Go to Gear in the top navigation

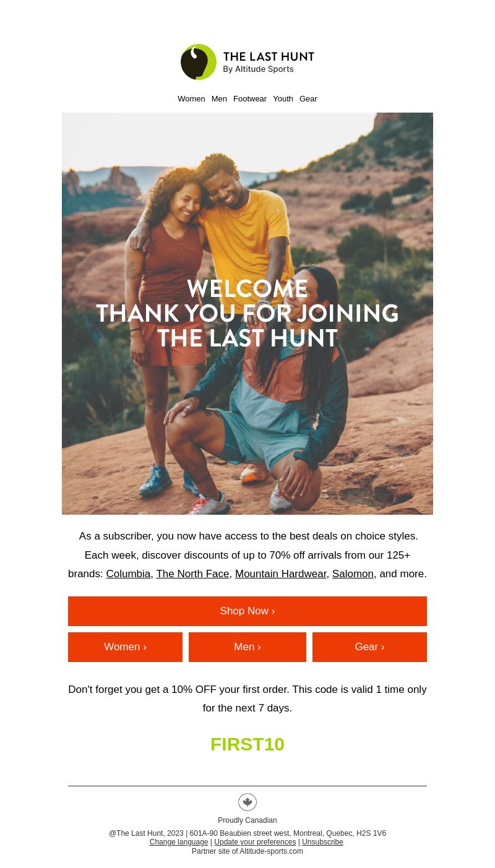308,99
